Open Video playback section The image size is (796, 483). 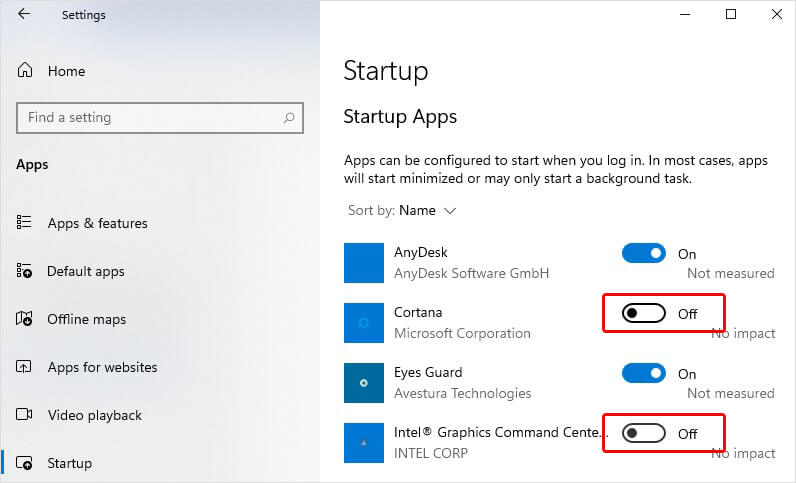pos(94,415)
